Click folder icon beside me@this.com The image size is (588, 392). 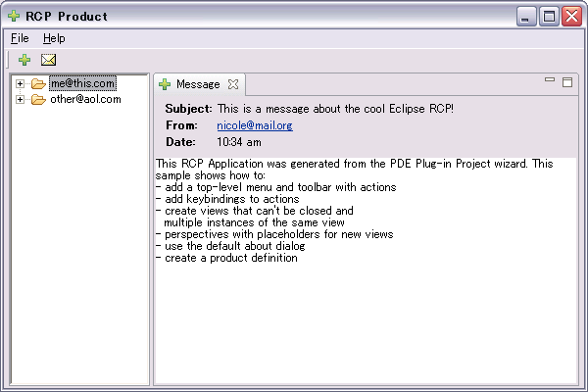38,83
